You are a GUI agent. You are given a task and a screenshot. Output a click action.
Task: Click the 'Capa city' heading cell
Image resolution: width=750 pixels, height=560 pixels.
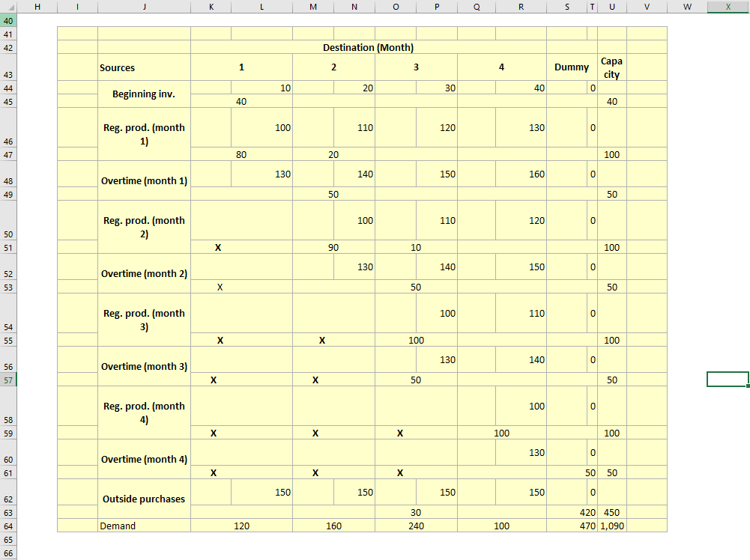click(612, 67)
